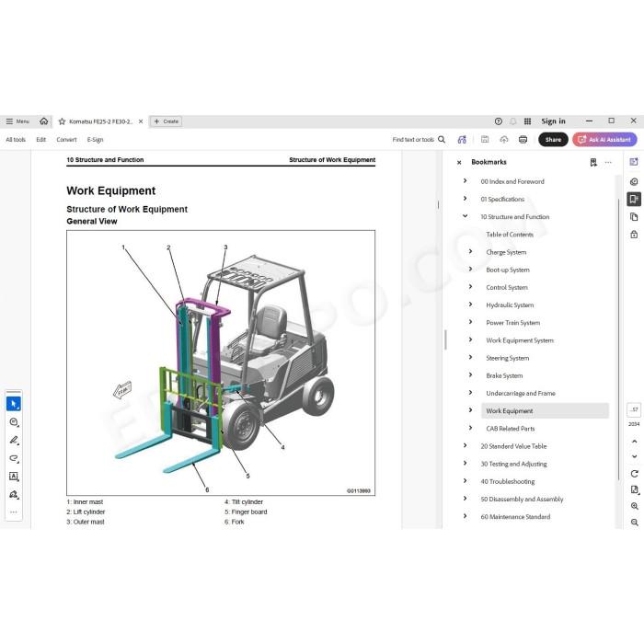Choose the highlighter pen tool
The height and width of the screenshot is (644, 644).
coord(14,441)
